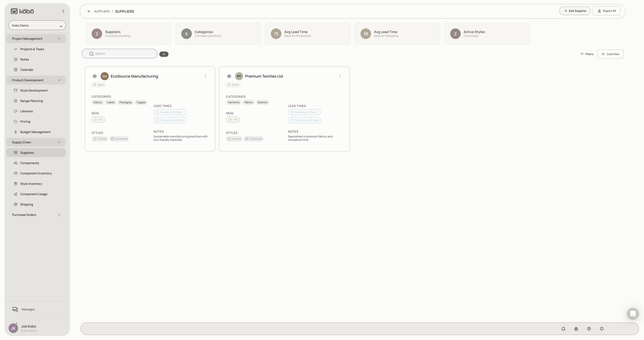
Task: Toggle eye icon on Premium Textiles card
Action: pyautogui.click(x=229, y=76)
